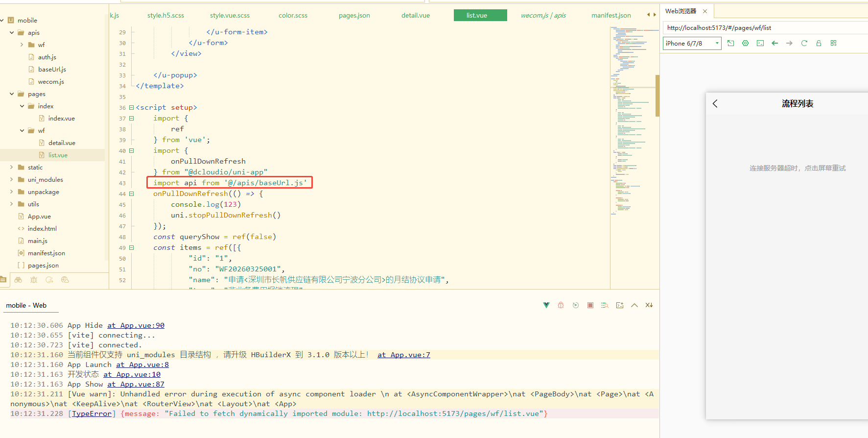This screenshot has height=438, width=868.
Task: Toggle code fold at line 44
Action: pyautogui.click(x=131, y=194)
